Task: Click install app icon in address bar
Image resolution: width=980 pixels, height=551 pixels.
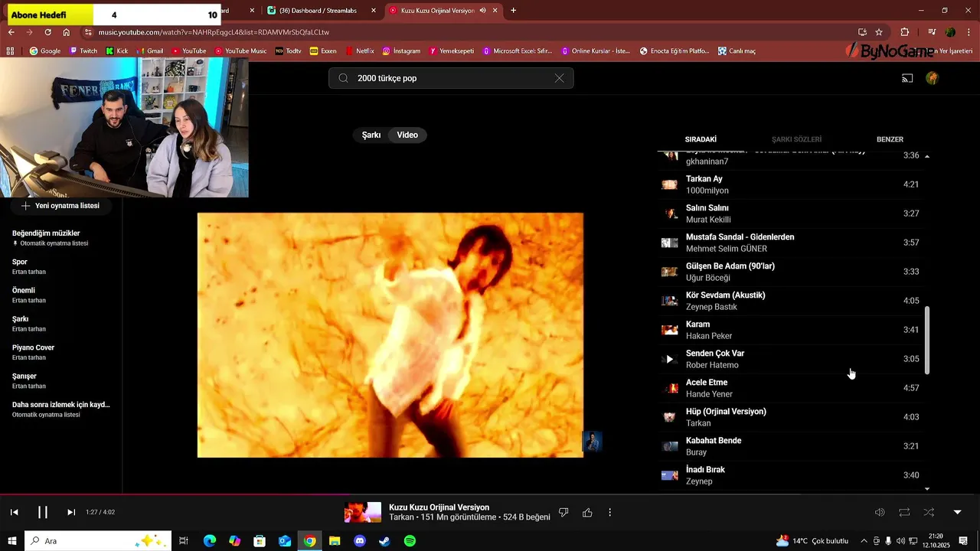Action: pyautogui.click(x=862, y=32)
